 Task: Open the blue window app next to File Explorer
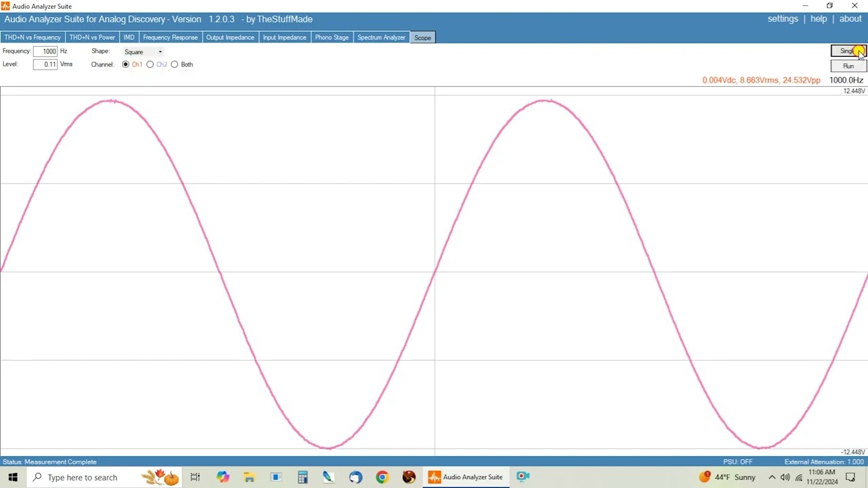pos(275,477)
